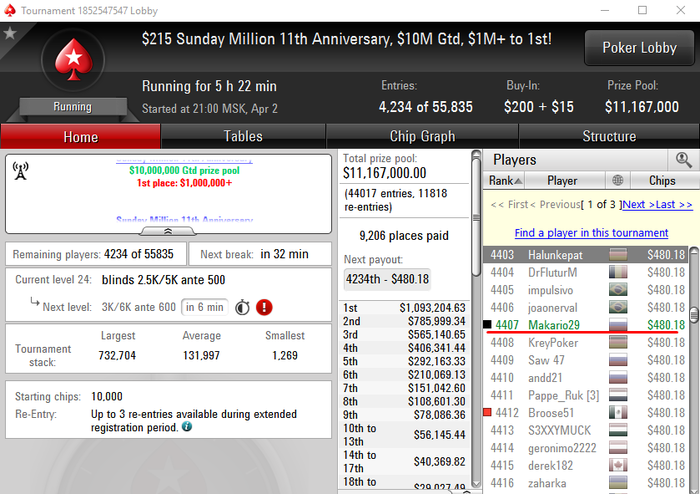The image size is (700, 494).
Task: Click Pappe_Ruk's country flag
Action: click(x=618, y=395)
